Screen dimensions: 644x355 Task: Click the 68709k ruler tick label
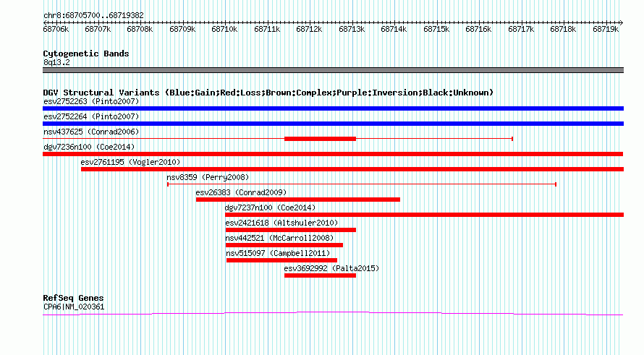(x=182, y=29)
